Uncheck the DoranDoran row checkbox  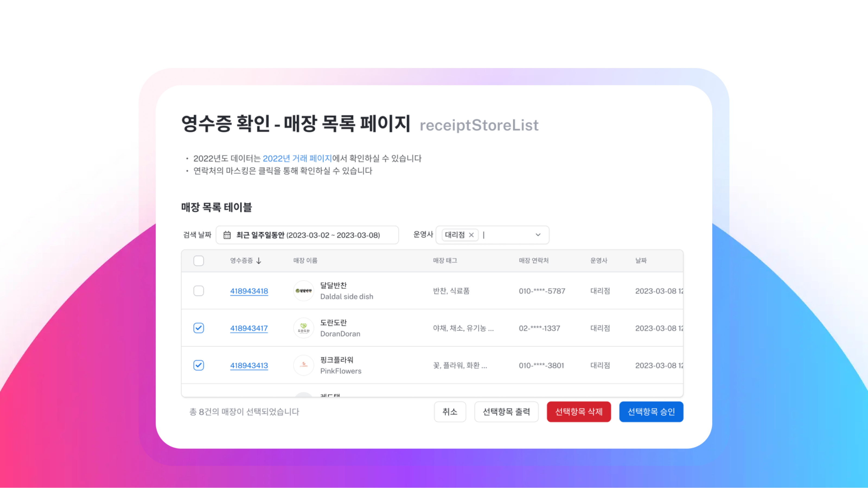pyautogui.click(x=199, y=328)
